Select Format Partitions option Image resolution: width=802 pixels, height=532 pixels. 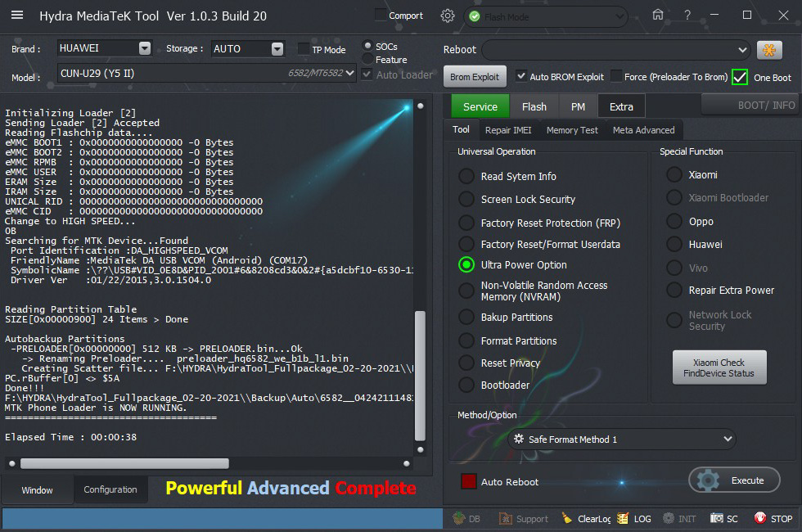[x=466, y=340]
